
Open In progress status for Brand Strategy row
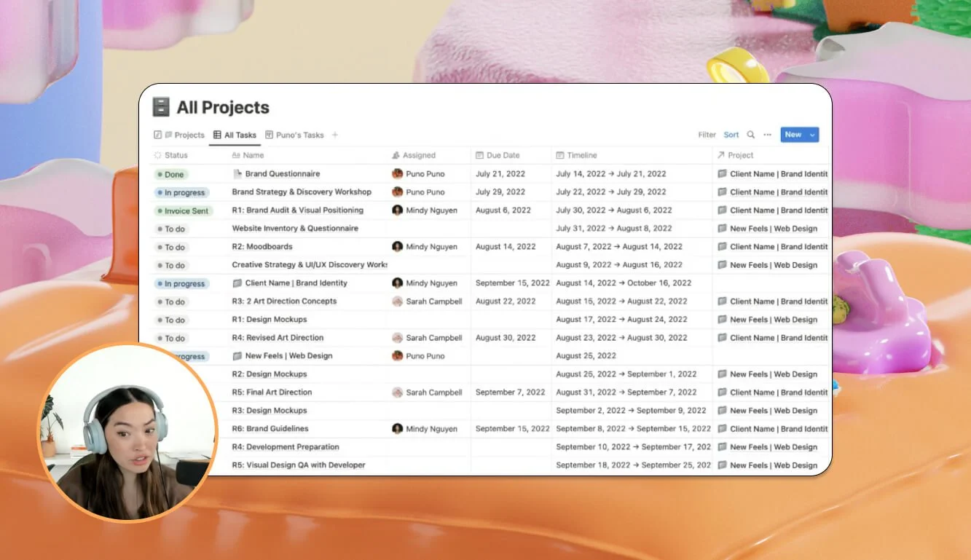point(181,193)
